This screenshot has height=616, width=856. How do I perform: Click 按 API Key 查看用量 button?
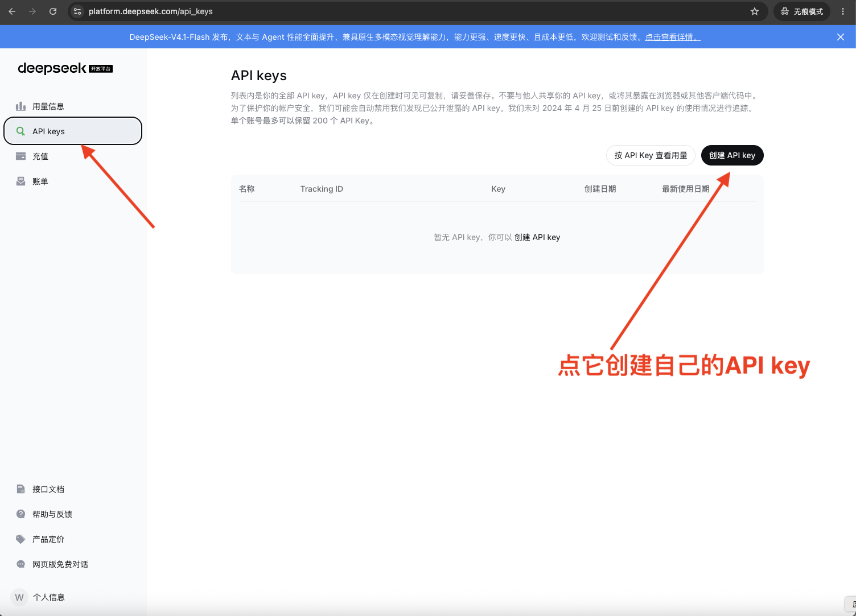click(x=651, y=155)
